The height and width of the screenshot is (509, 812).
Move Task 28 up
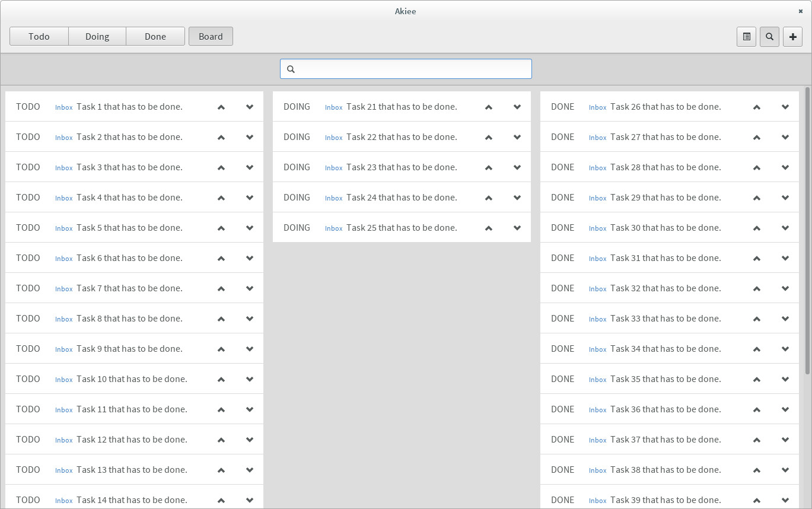pyautogui.click(x=757, y=168)
